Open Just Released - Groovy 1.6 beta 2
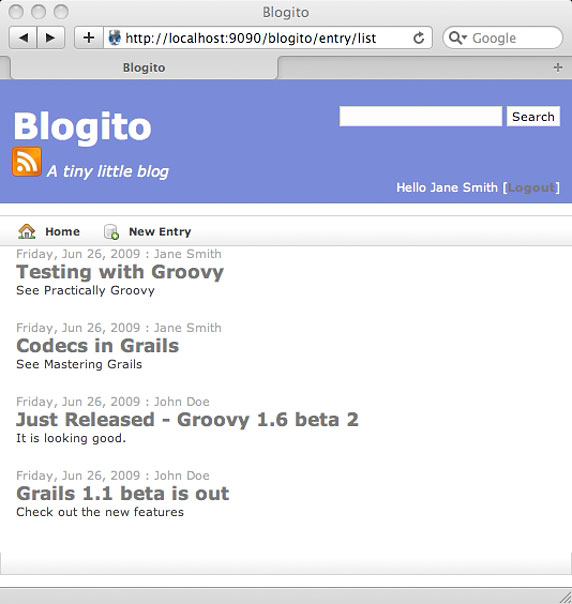This screenshot has height=604, width=572. (x=187, y=419)
